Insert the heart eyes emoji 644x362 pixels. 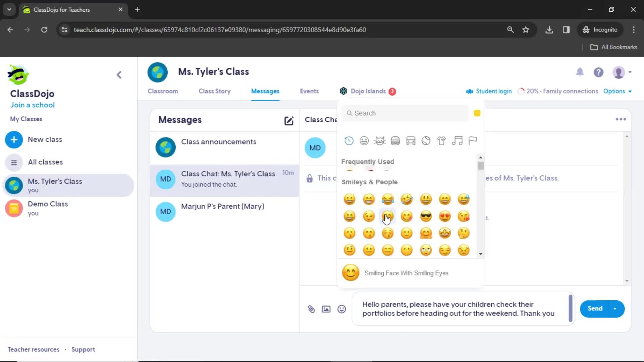coord(445,216)
